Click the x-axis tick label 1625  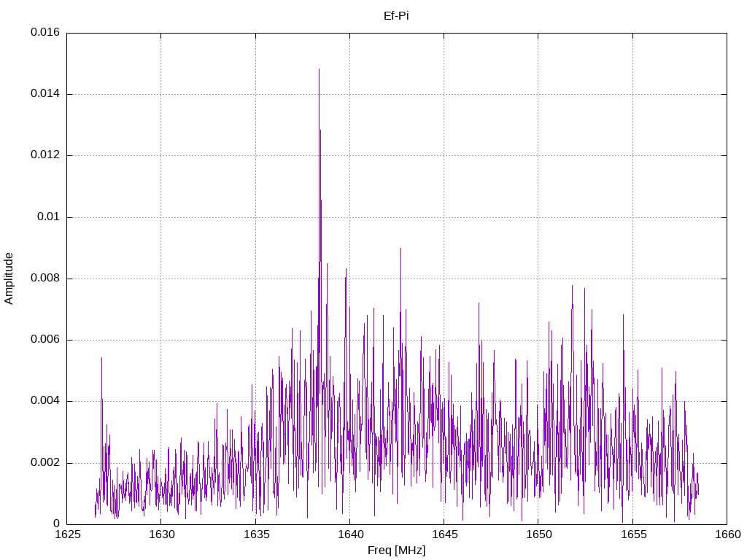click(x=68, y=534)
